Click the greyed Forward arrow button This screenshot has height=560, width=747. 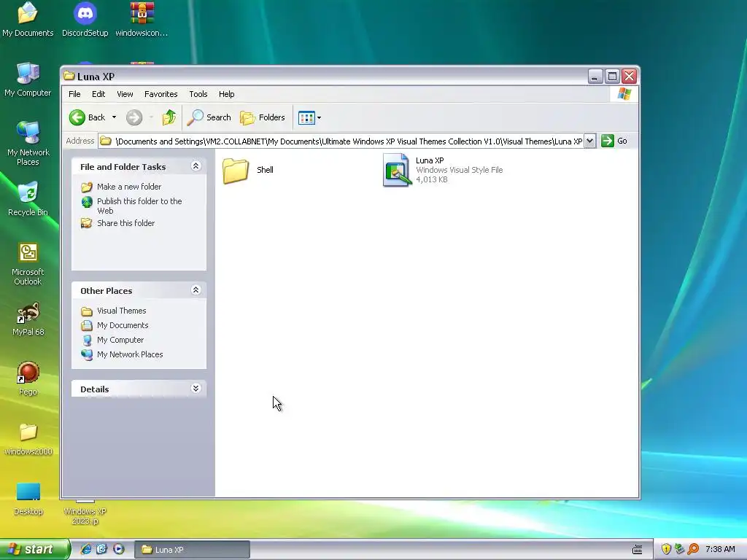pos(134,117)
